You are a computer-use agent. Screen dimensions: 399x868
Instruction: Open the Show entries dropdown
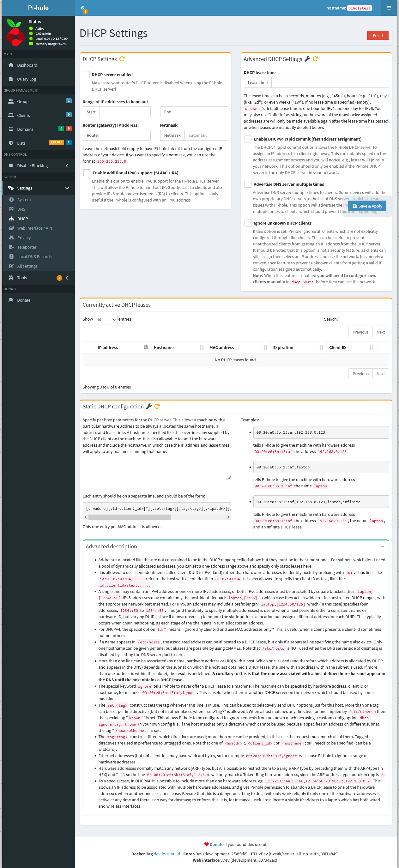point(106,319)
